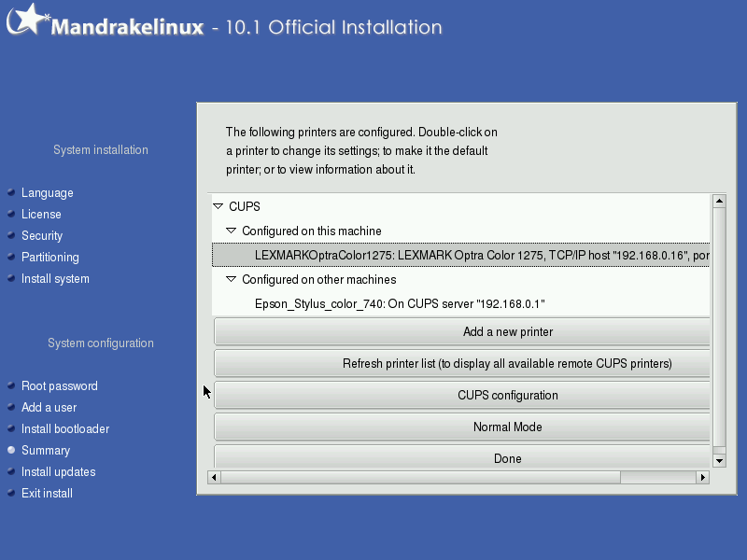Image resolution: width=747 pixels, height=560 pixels.
Task: Collapse the 'Configured on this machine' branch
Action: [231, 231]
